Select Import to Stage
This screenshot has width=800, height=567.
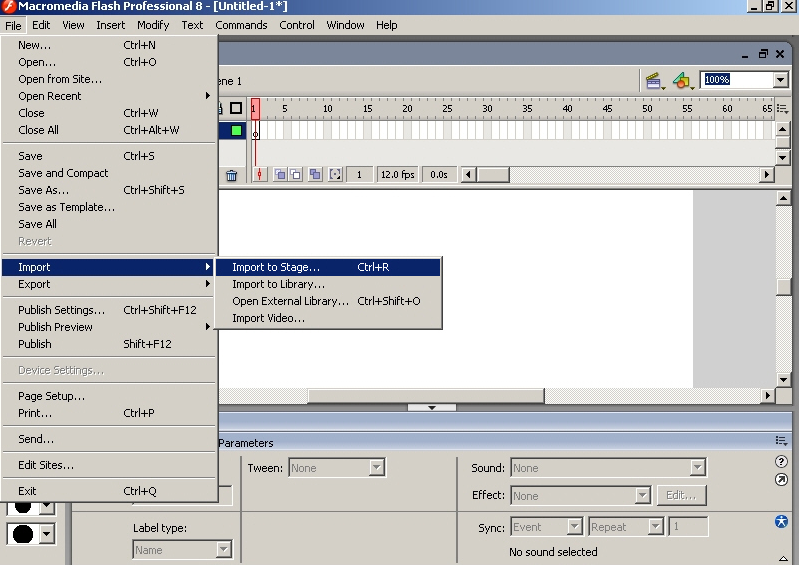tap(328, 267)
